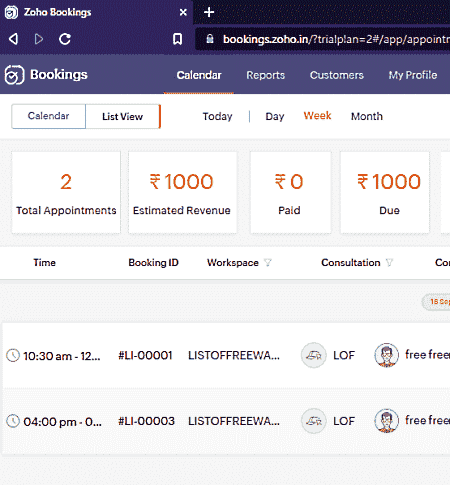Open the Reports tab
This screenshot has height=485, width=450.
(x=266, y=75)
